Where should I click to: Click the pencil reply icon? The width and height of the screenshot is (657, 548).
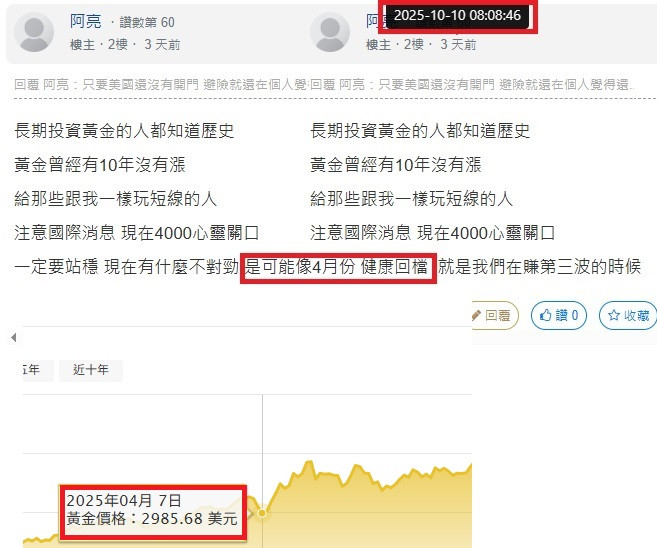click(476, 315)
